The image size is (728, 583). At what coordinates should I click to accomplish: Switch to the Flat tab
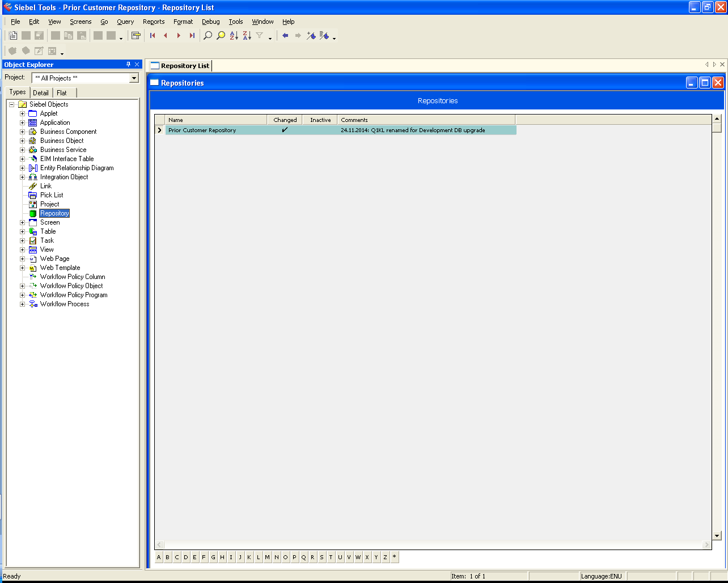pos(62,92)
